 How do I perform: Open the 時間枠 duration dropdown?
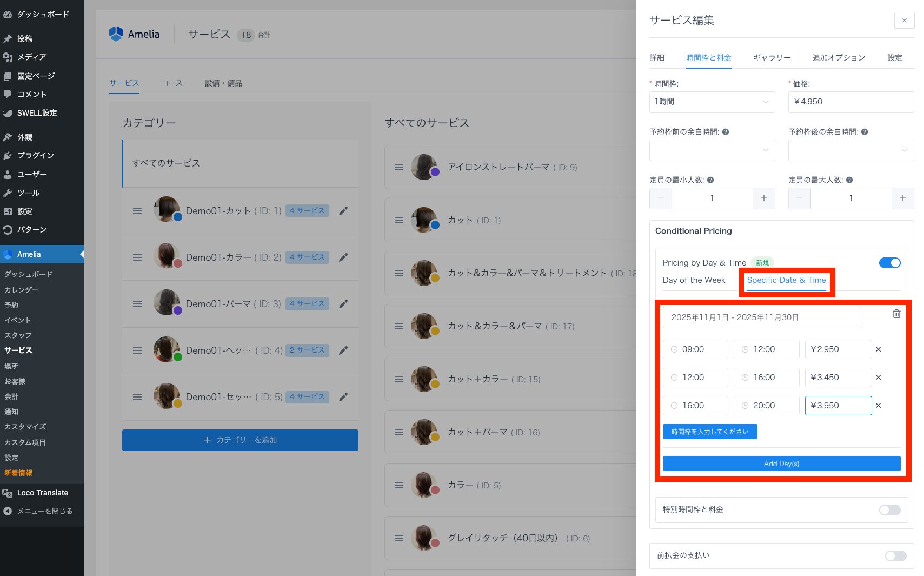click(x=712, y=102)
